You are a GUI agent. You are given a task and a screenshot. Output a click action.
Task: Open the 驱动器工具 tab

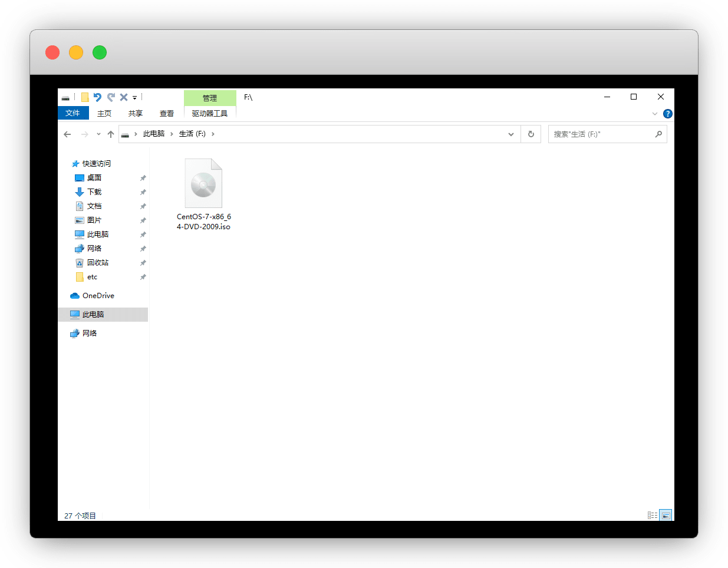(x=210, y=113)
